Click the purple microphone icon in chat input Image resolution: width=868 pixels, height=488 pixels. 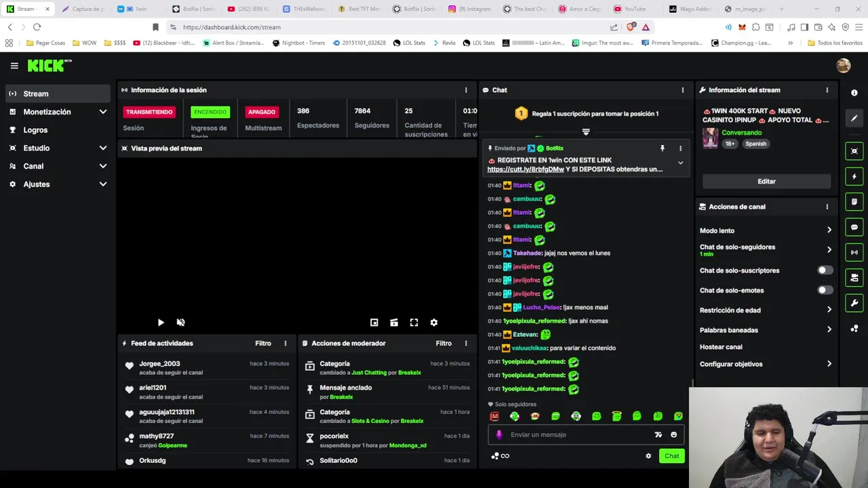tap(499, 435)
